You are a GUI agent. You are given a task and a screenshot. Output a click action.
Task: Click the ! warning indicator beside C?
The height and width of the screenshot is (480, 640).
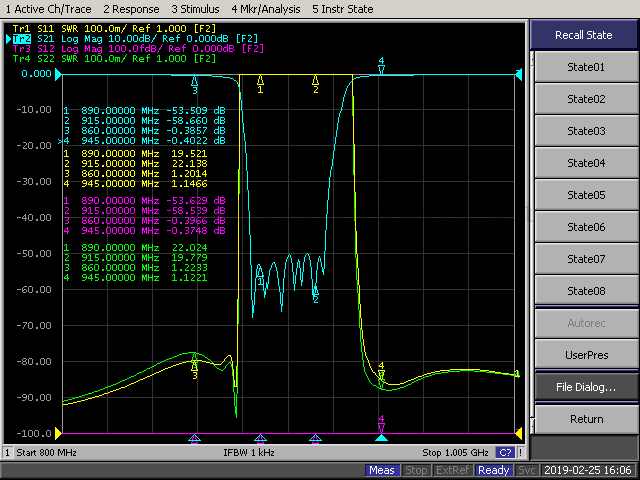[520, 453]
